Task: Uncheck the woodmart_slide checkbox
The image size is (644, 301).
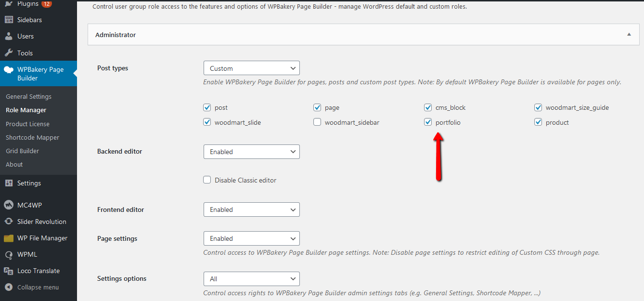Action: (207, 122)
